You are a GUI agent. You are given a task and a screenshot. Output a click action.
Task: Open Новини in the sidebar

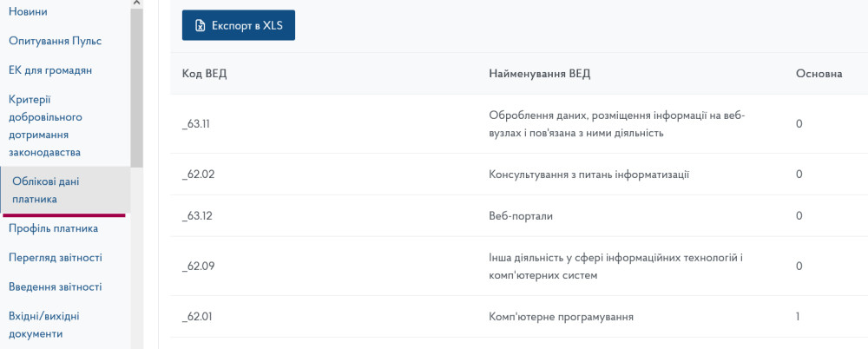click(28, 11)
